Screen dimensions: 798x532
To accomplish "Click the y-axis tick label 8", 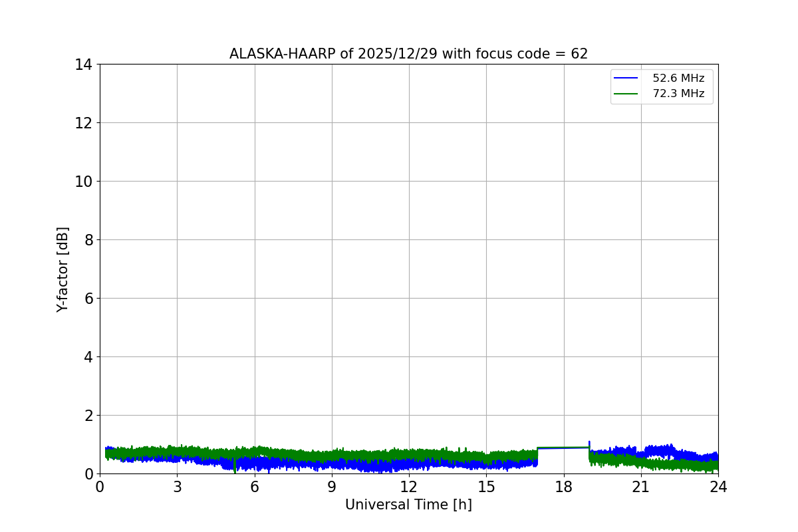I will click(x=88, y=240).
